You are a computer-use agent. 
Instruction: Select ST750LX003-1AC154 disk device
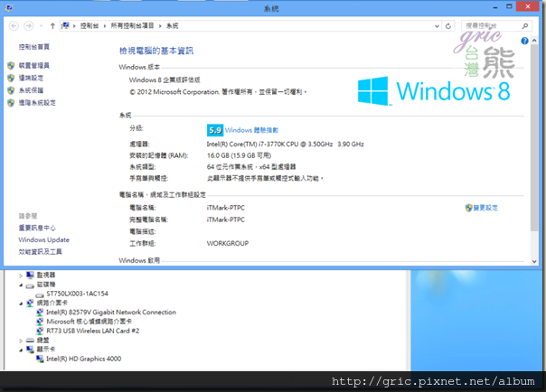[x=78, y=294]
